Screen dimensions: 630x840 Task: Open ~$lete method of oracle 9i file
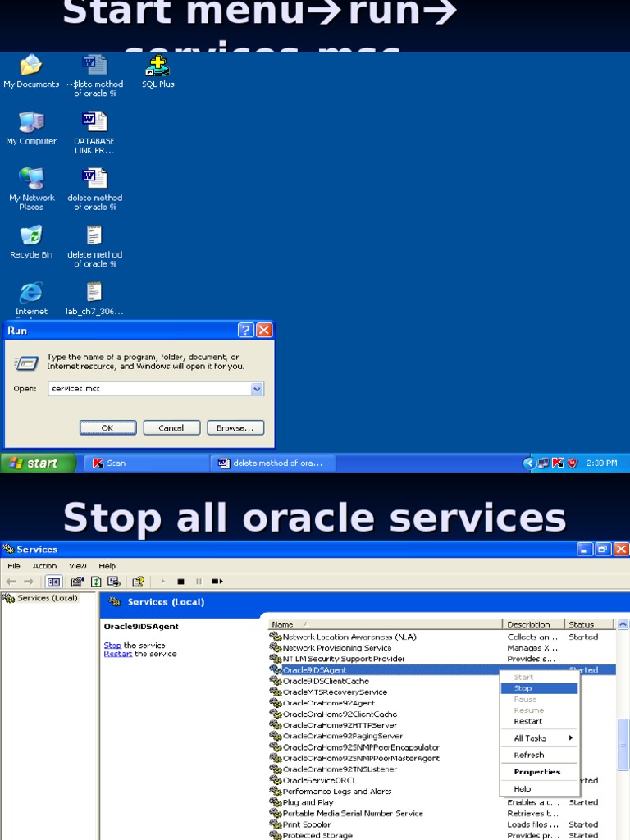94,75
